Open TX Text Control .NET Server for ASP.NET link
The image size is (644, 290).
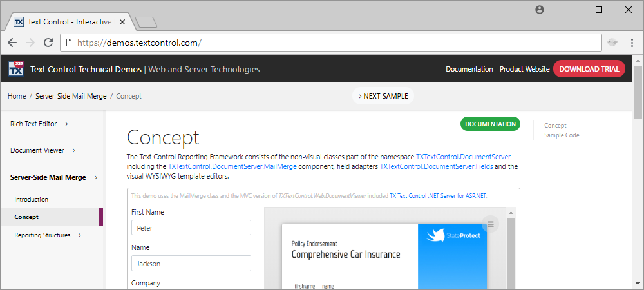click(438, 196)
